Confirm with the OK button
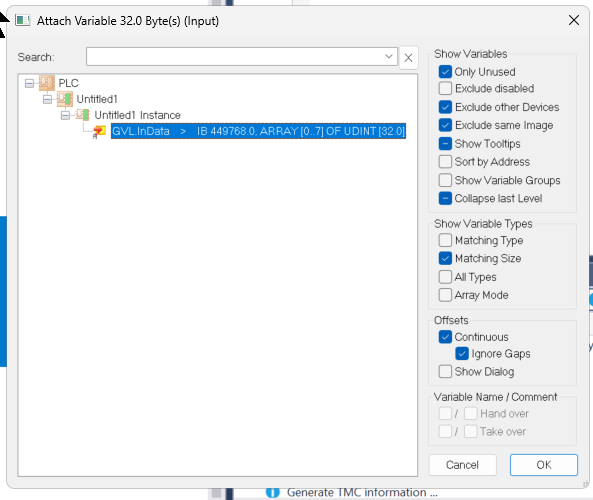 [x=544, y=465]
